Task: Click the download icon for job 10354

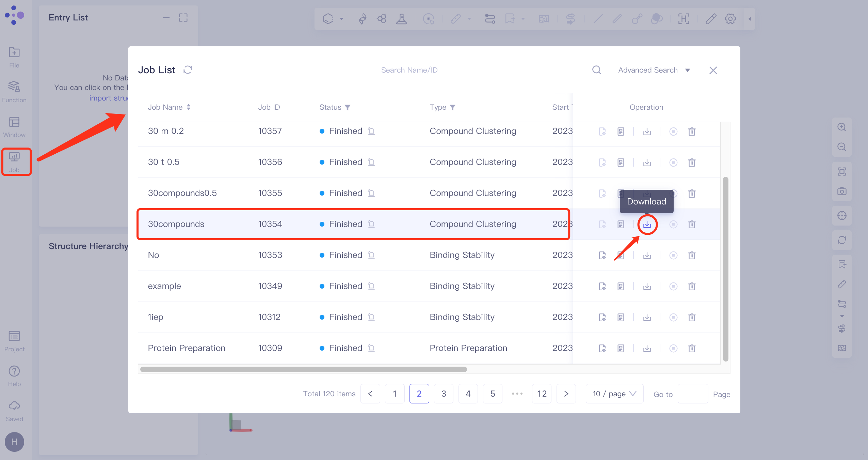Action: coord(647,224)
